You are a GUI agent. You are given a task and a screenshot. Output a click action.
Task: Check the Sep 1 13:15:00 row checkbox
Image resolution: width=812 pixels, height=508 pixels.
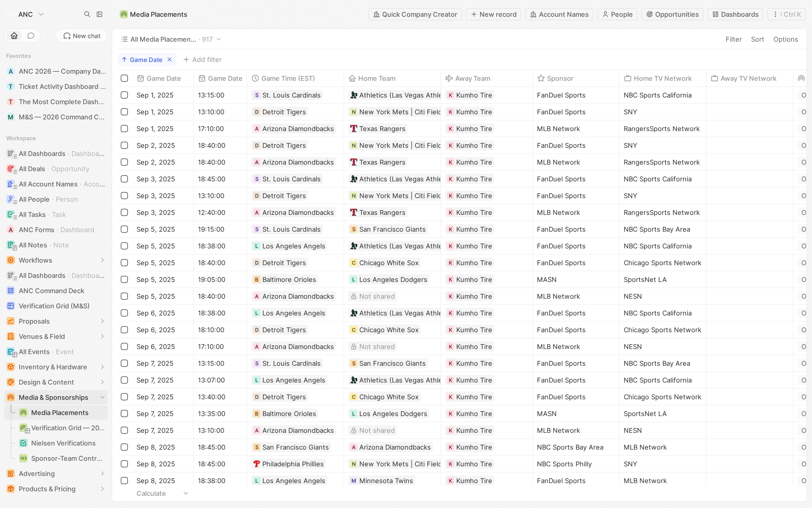[125, 95]
